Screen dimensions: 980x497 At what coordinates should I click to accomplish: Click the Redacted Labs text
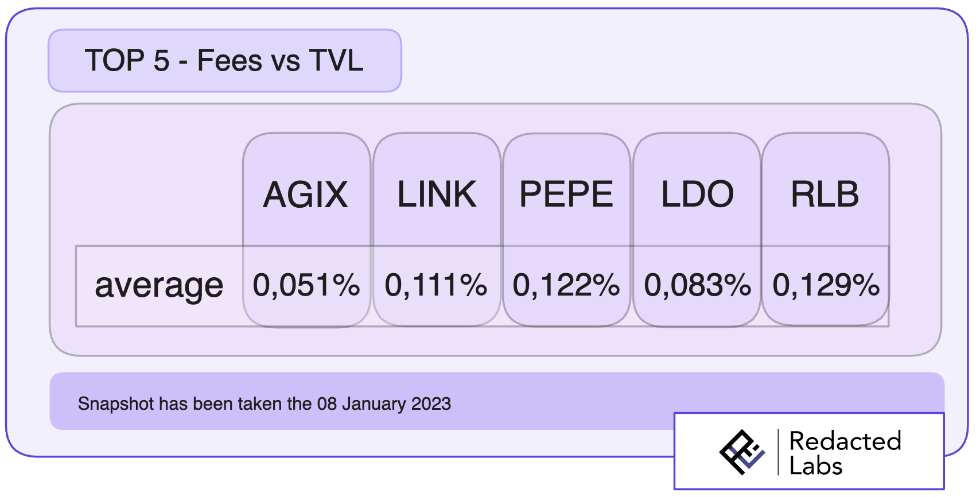(845, 453)
